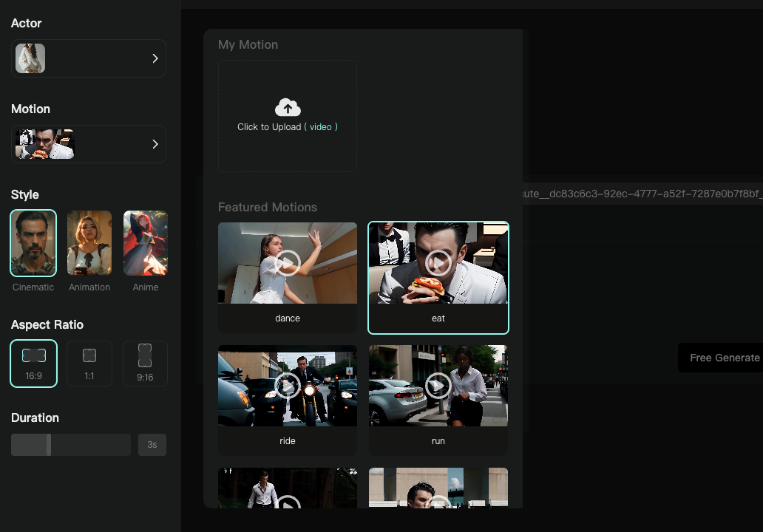
Task: Select the Anime style
Action: [x=146, y=243]
